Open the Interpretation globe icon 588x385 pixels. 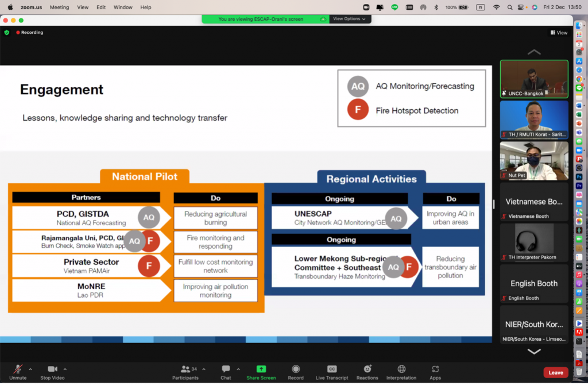coord(401,369)
